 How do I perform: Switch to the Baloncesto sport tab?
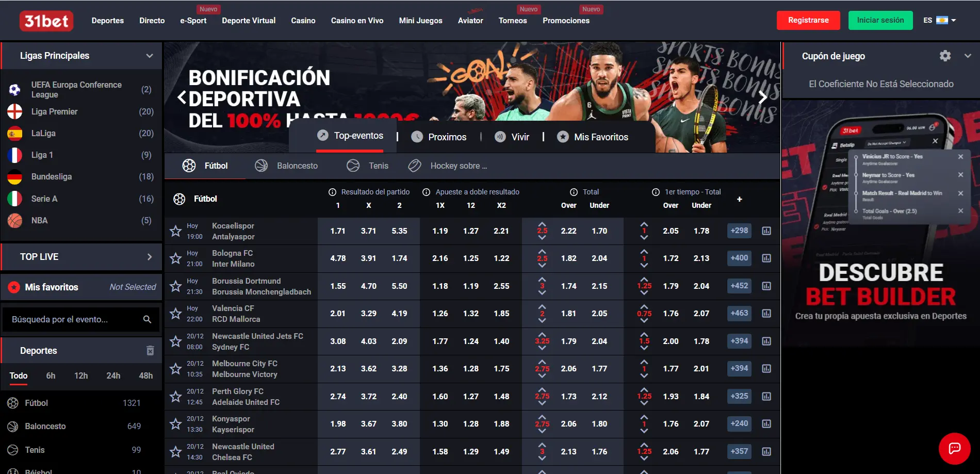tap(286, 166)
